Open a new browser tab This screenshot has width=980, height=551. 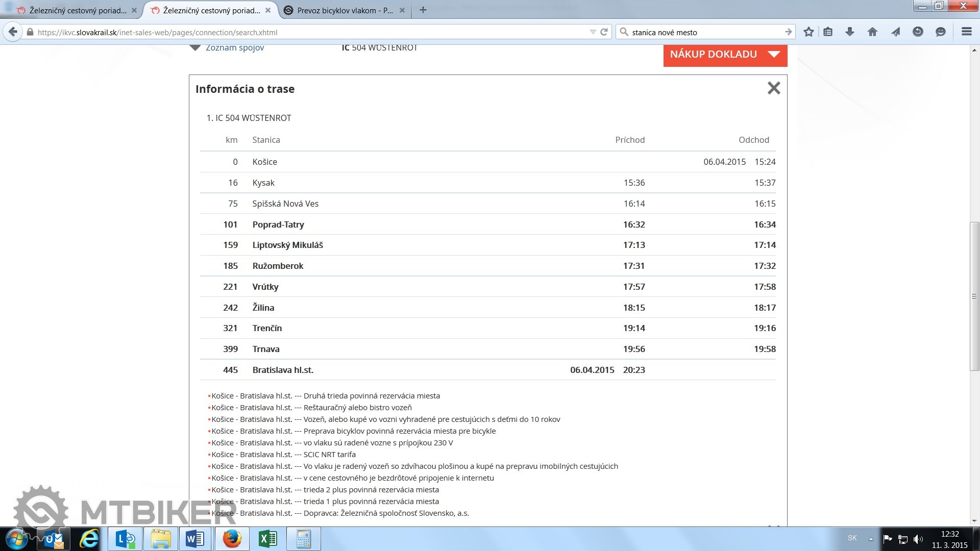pos(423,10)
